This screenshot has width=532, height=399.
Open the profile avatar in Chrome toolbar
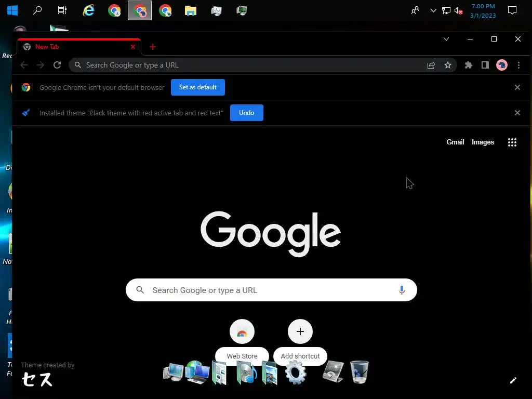click(x=502, y=65)
